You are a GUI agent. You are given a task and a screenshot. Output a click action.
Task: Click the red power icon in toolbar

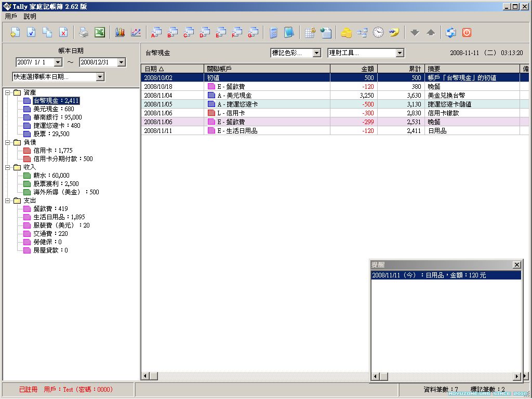click(467, 32)
